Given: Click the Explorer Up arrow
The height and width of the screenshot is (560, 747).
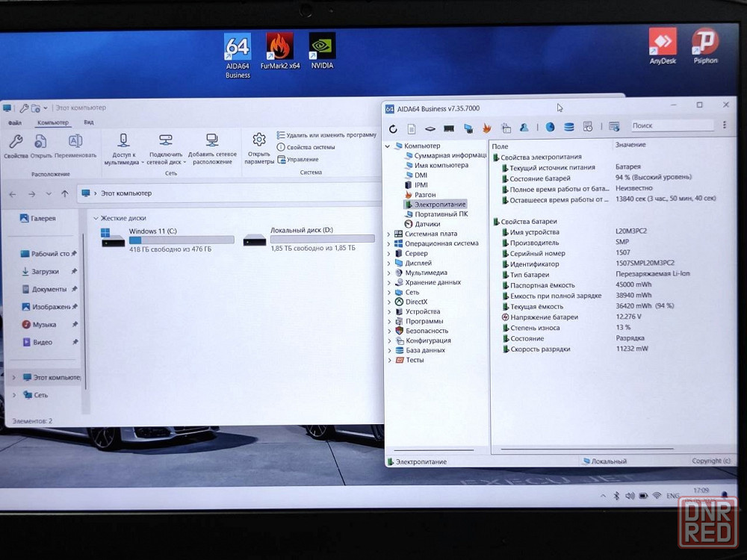Looking at the screenshot, I should click(x=65, y=194).
